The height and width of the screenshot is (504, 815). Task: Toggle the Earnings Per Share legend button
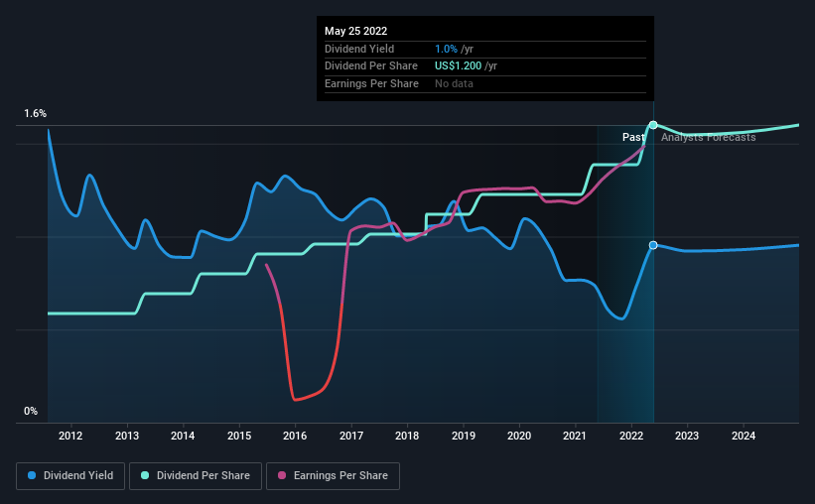pos(333,476)
